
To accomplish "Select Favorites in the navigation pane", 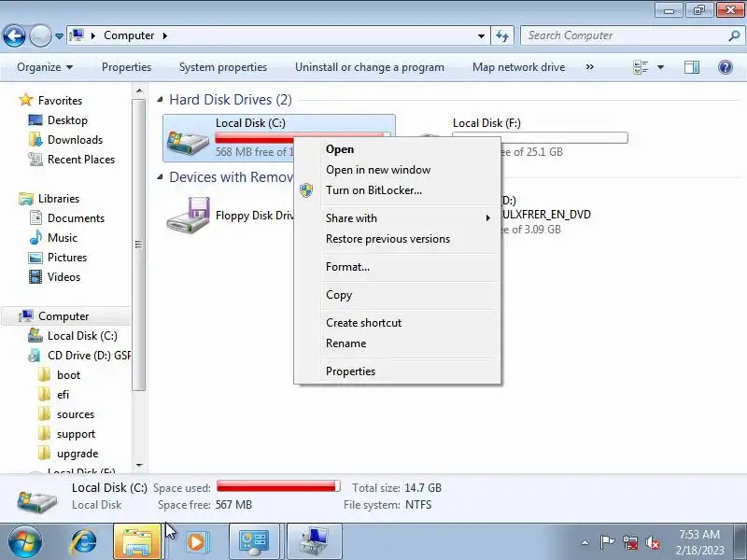I will click(x=60, y=101).
